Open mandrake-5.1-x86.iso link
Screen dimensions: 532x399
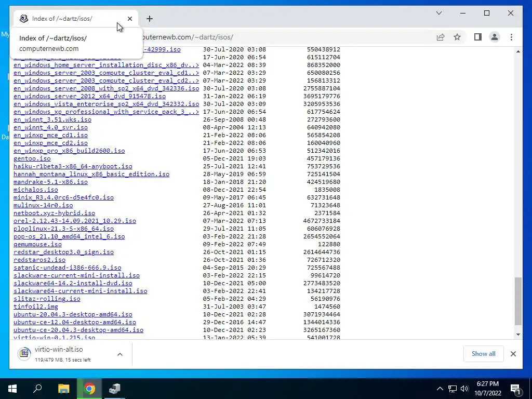(x=50, y=182)
